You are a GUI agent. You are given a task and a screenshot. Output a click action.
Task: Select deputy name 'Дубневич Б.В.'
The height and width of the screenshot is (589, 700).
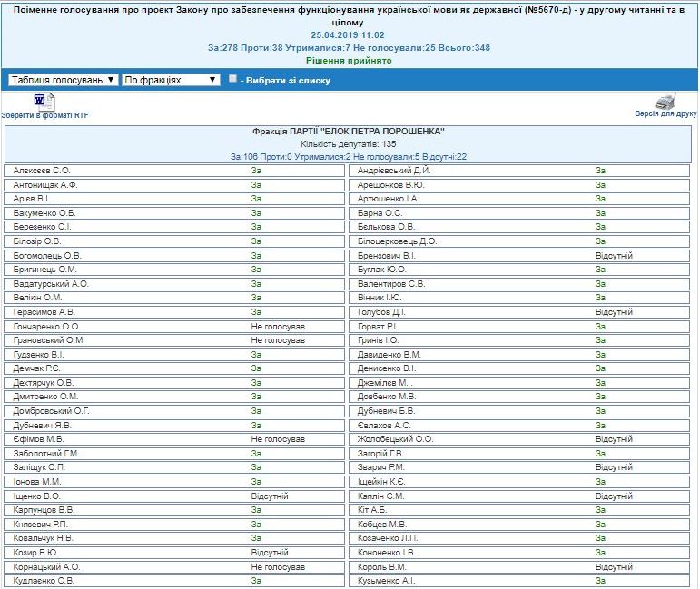(x=386, y=411)
